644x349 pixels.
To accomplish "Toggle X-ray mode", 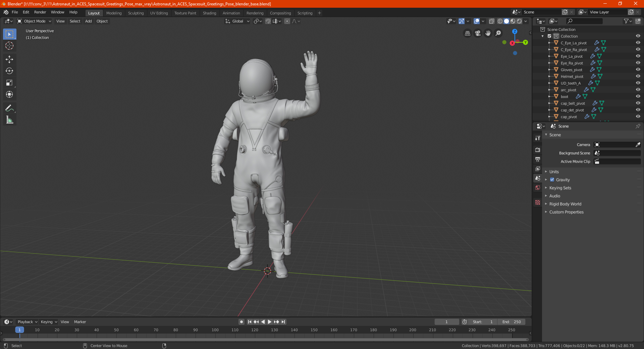I will pyautogui.click(x=491, y=21).
